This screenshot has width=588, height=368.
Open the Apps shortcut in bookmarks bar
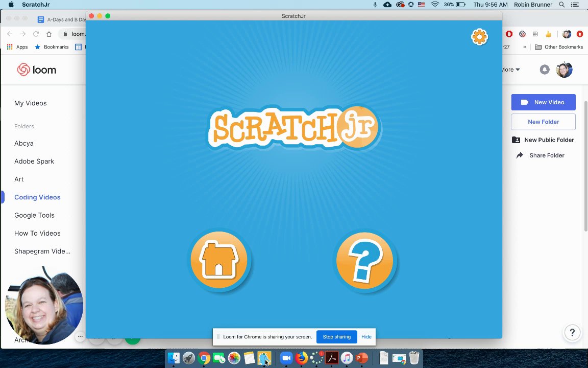coord(17,47)
